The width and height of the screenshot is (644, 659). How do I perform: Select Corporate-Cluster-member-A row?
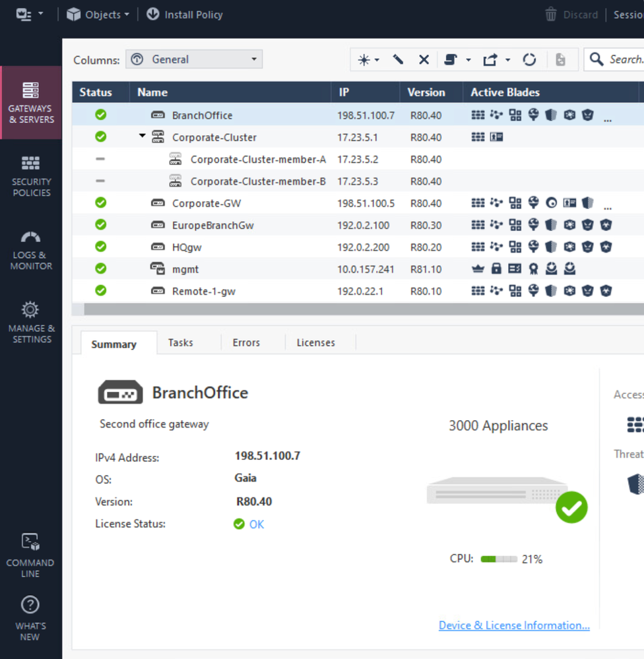tap(358, 159)
